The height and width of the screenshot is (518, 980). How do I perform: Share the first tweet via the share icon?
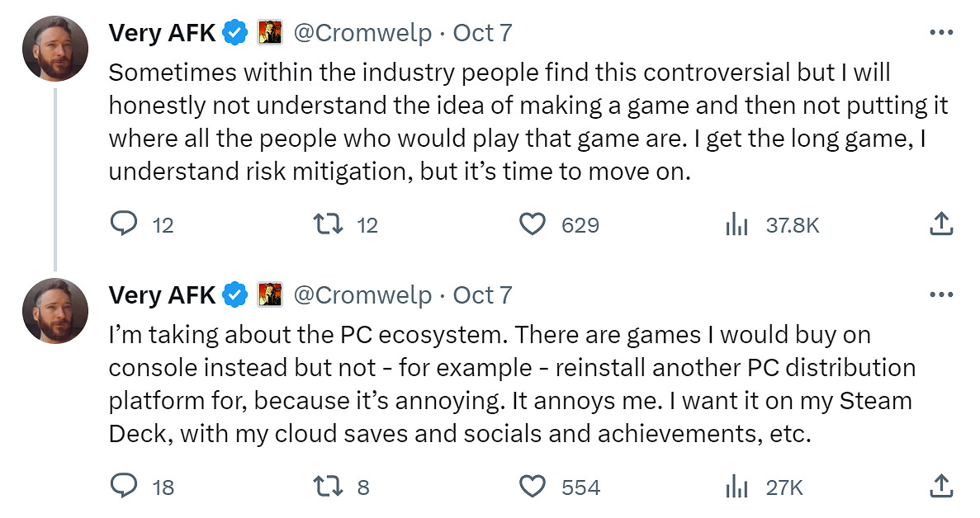coord(941,223)
